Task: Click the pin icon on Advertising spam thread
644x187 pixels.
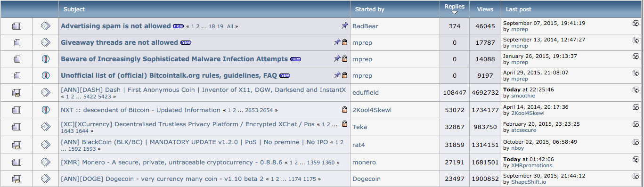Action: pos(344,26)
